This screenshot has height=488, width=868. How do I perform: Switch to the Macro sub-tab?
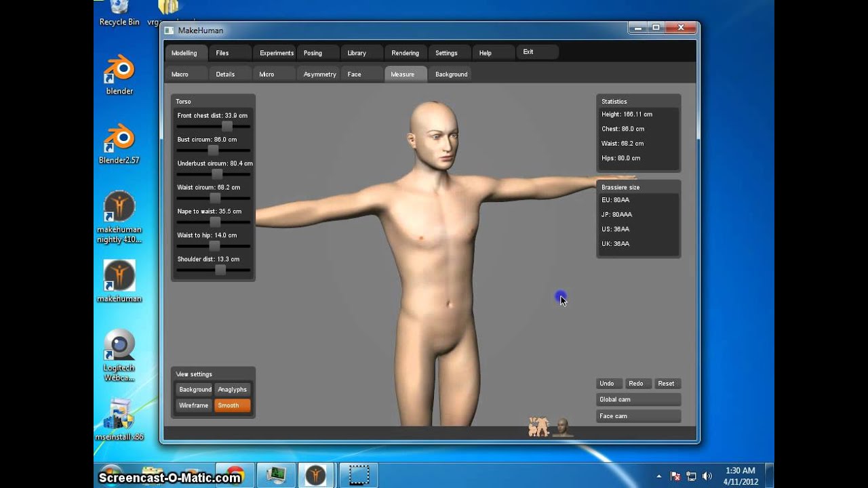click(x=186, y=74)
